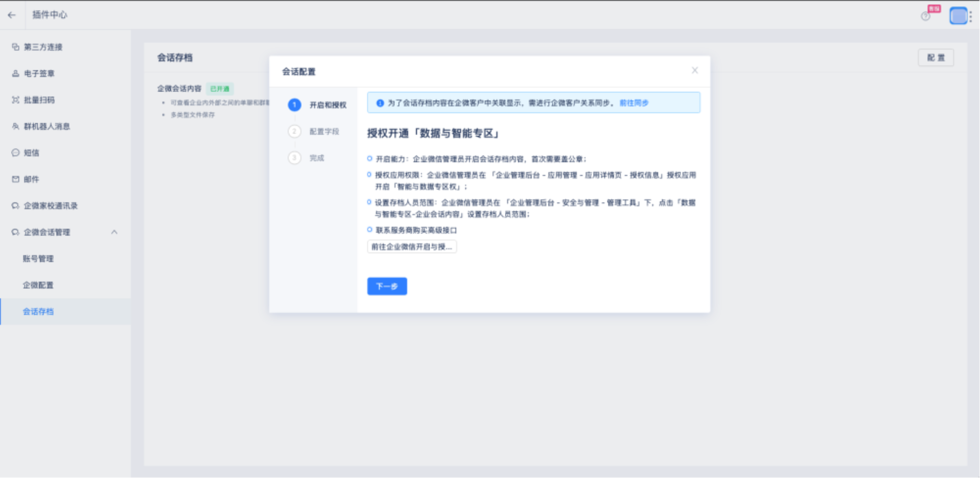Screen dimensions: 980x478
Task: Click the user avatar at top right
Action: pos(958,16)
